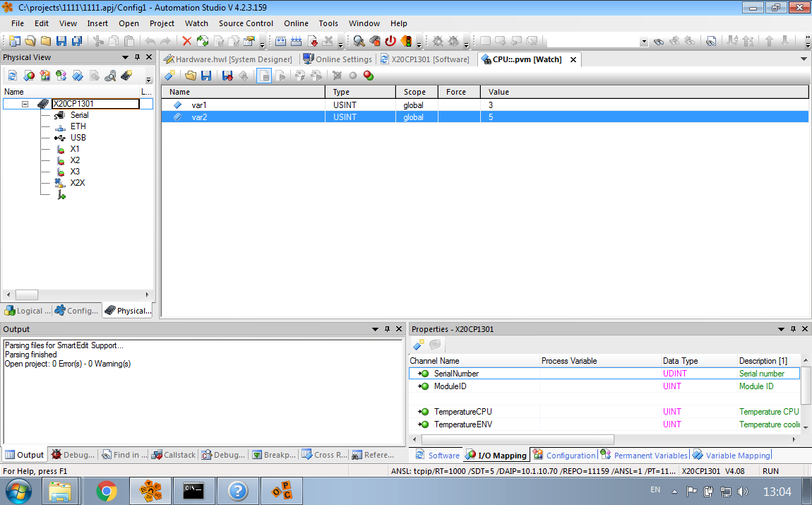The image size is (812, 505).
Task: Open Google Chrome from the taskbar
Action: tap(106, 491)
